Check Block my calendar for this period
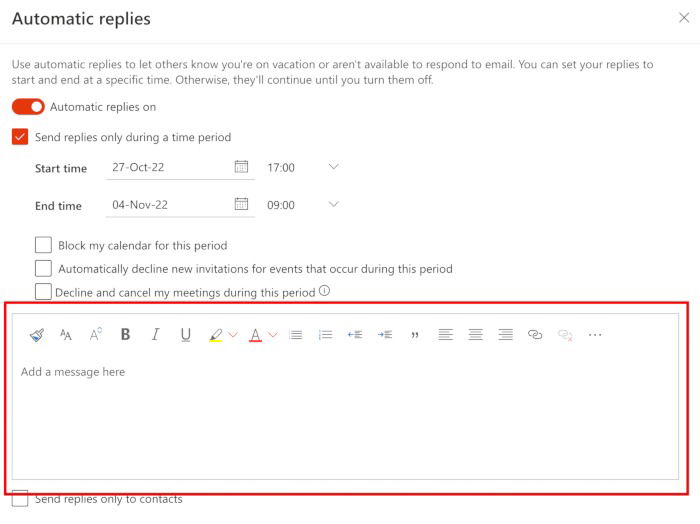This screenshot has width=700, height=524. point(43,245)
